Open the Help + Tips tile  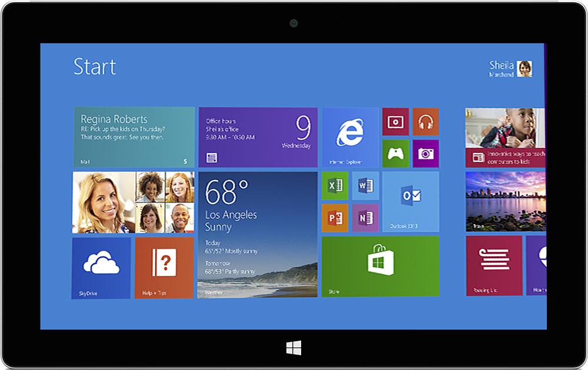[x=164, y=268]
